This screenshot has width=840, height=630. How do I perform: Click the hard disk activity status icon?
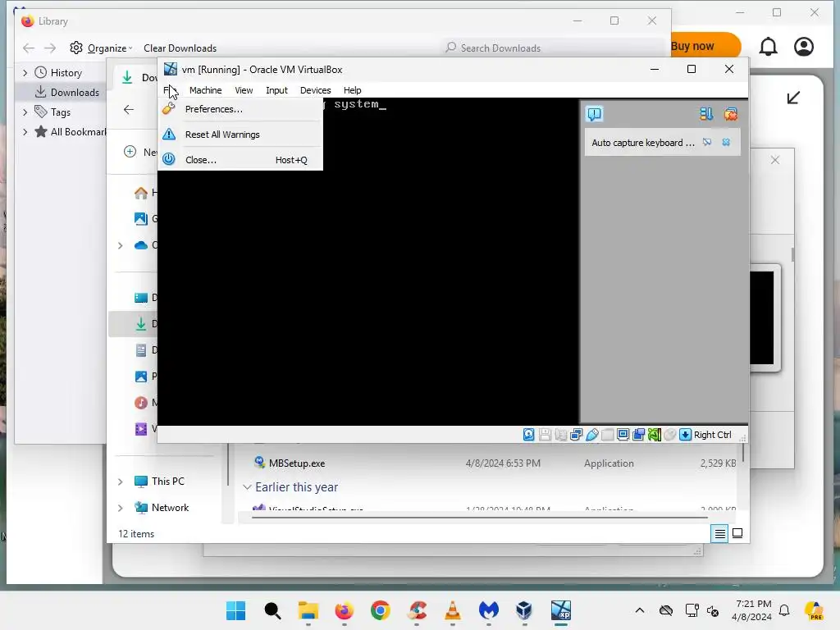coord(529,435)
